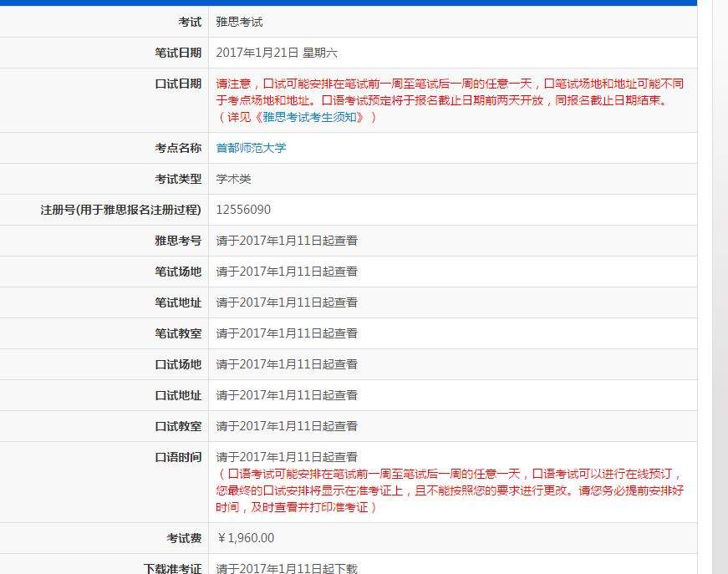Image resolution: width=728 pixels, height=574 pixels.
Task: Click the 考点名称 row label
Action: (178, 148)
